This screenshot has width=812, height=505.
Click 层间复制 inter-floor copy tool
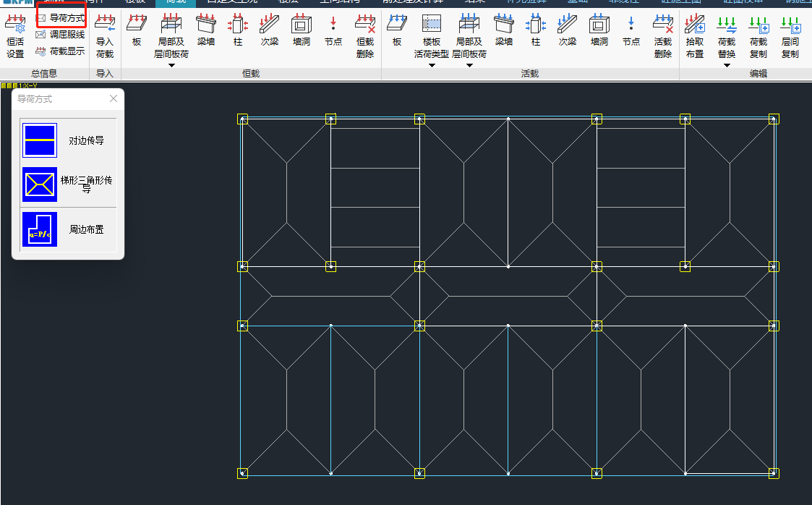click(790, 36)
